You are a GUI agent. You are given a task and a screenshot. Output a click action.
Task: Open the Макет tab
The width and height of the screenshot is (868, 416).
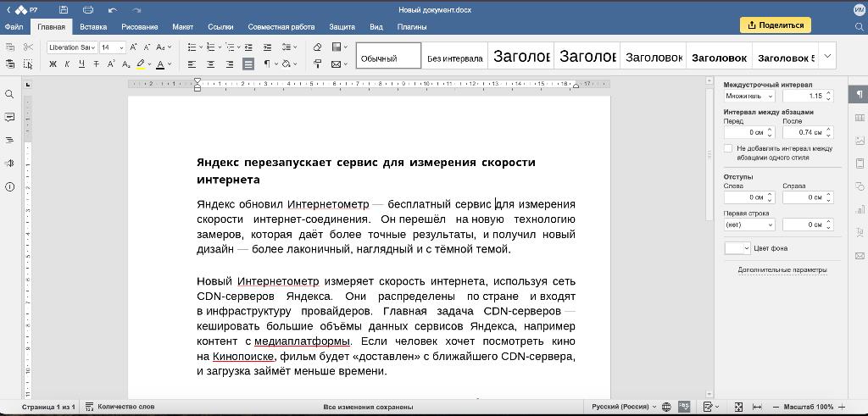[183, 26]
